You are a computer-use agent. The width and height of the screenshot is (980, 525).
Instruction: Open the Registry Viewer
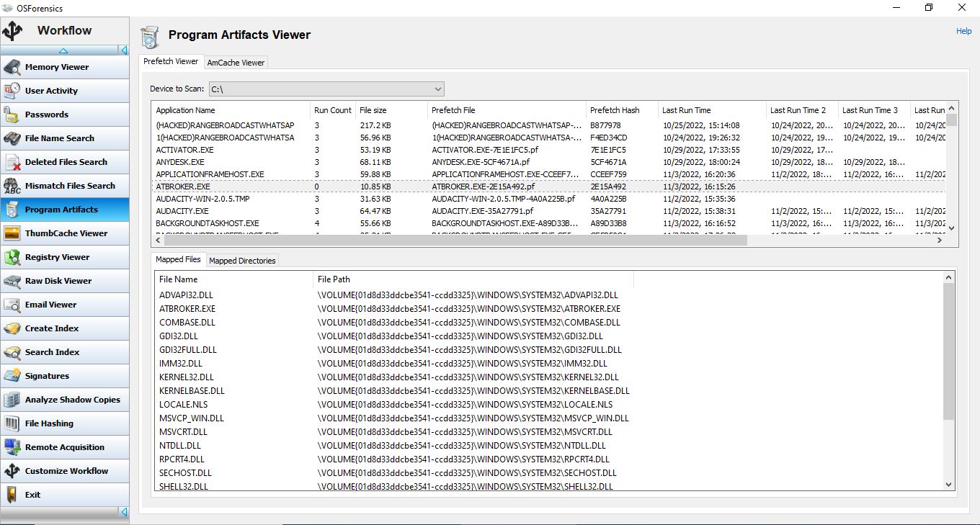[65, 257]
